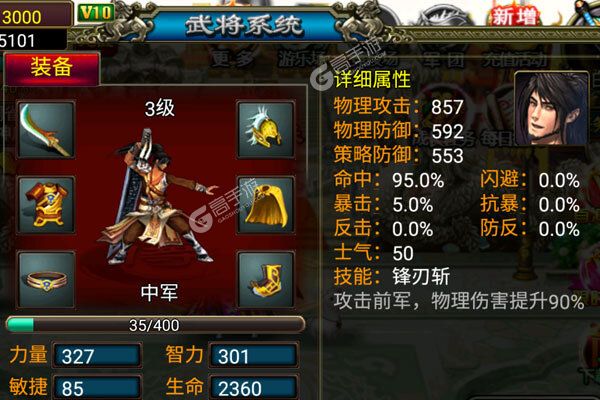Click the 35/400 experience progress bar

coord(155,325)
